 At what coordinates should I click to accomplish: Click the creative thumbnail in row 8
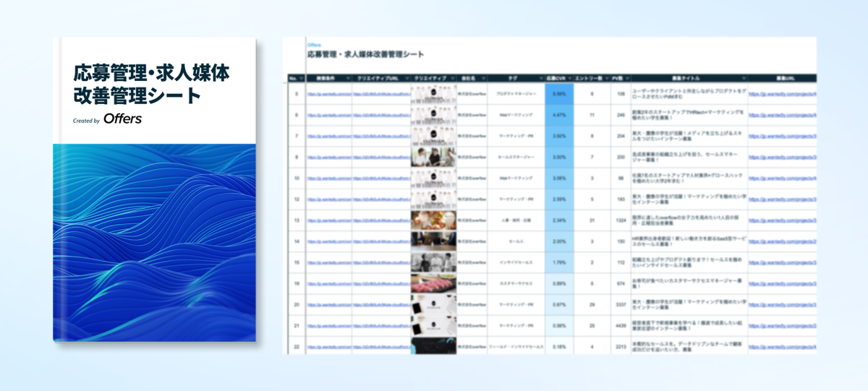(433, 157)
